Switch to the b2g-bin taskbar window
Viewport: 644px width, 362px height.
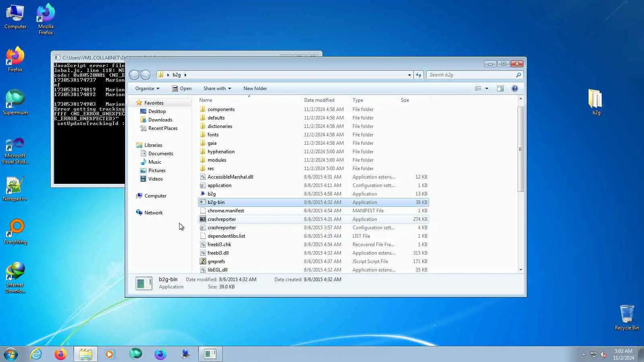(x=210, y=354)
